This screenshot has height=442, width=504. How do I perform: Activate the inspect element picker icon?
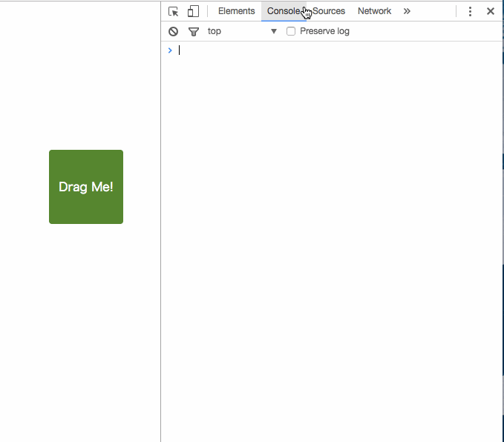point(173,12)
